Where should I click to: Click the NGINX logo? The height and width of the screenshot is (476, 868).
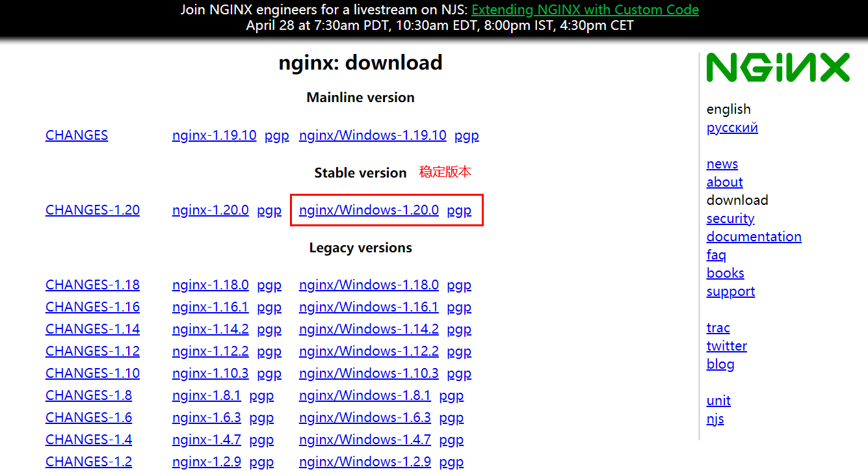[x=778, y=68]
